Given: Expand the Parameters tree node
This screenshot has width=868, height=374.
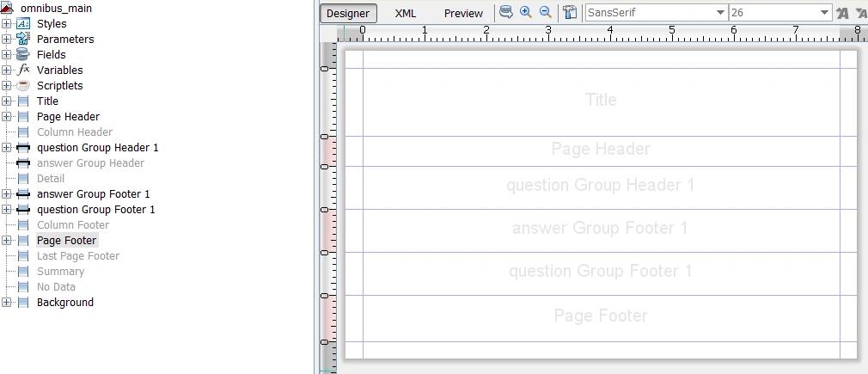Looking at the screenshot, I should point(7,40).
